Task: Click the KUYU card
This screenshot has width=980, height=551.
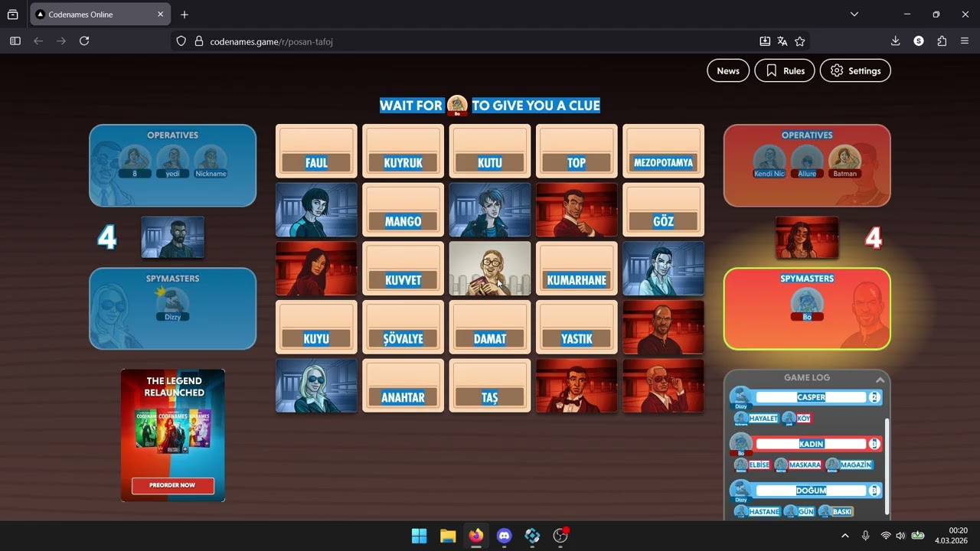Action: pos(316,328)
